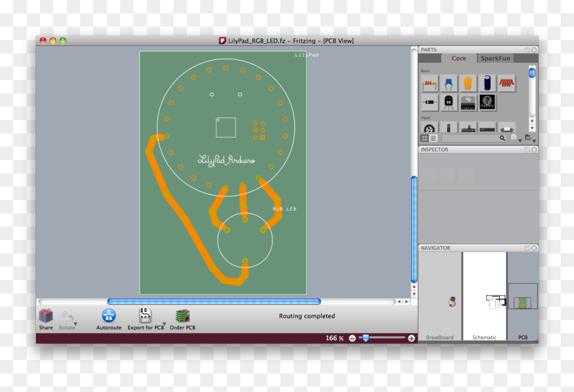
Task: Click the yellow minimize window button
Action: pos(53,41)
